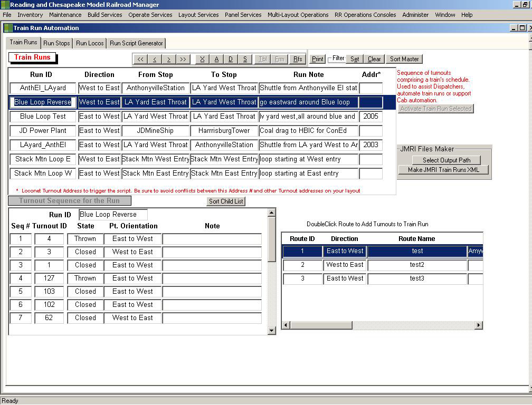Image resolution: width=532 pixels, height=405 pixels.
Task: Open the Maintenance menu
Action: 65,15
